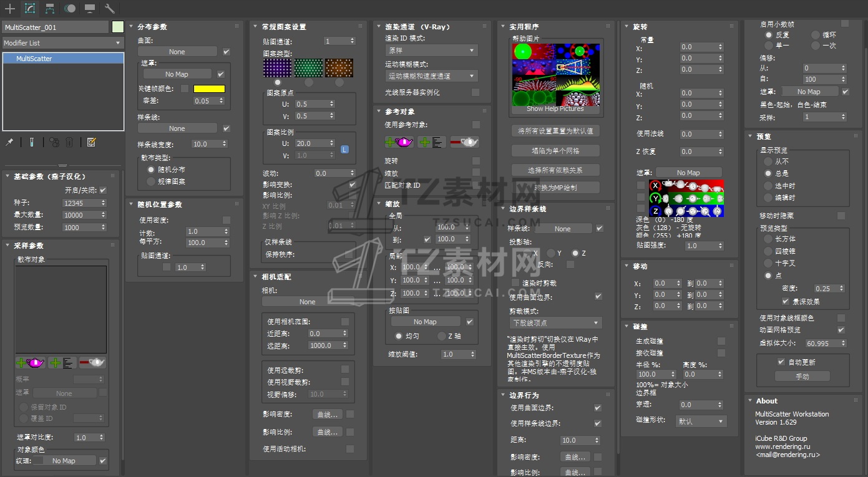Enable the 使用密度 checkbox
The image size is (868, 477).
coord(227,220)
